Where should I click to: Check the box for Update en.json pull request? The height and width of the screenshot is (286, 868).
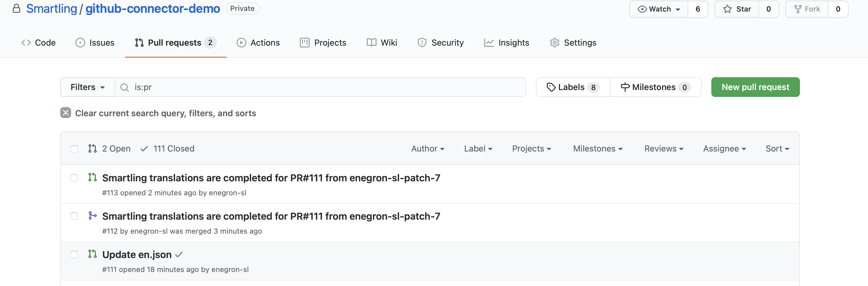click(x=74, y=254)
